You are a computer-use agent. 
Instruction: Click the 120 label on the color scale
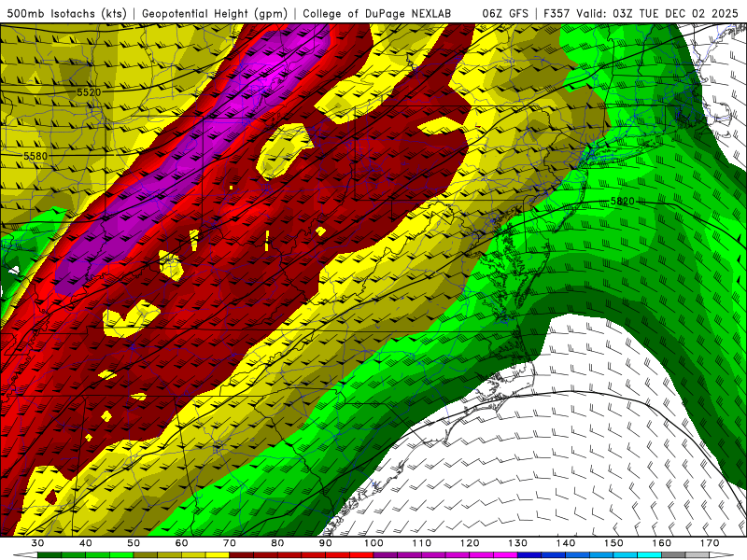coord(470,543)
